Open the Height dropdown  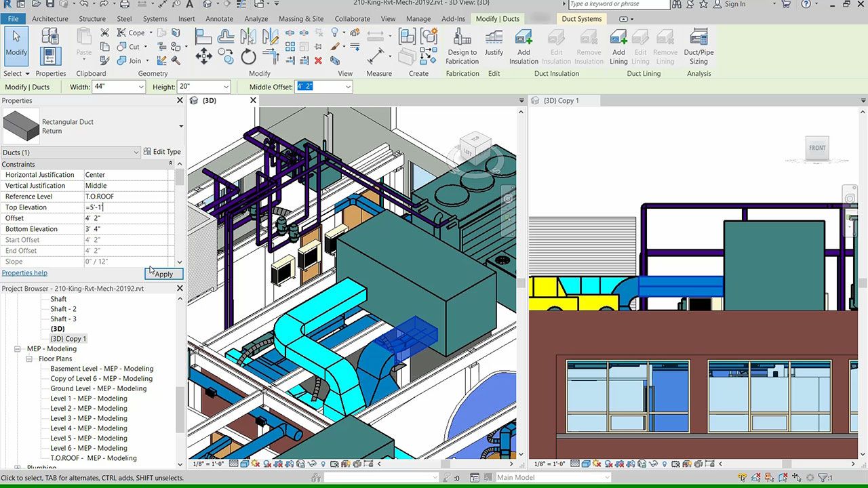226,87
